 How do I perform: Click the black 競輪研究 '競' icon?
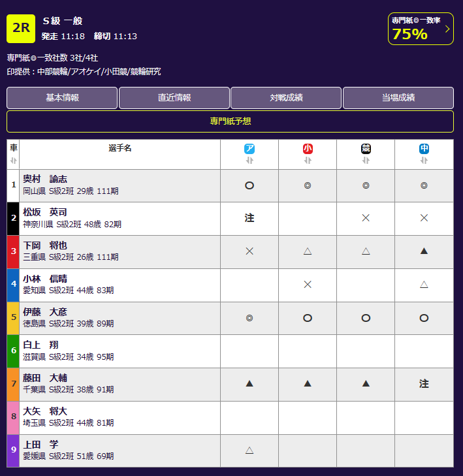(366, 149)
